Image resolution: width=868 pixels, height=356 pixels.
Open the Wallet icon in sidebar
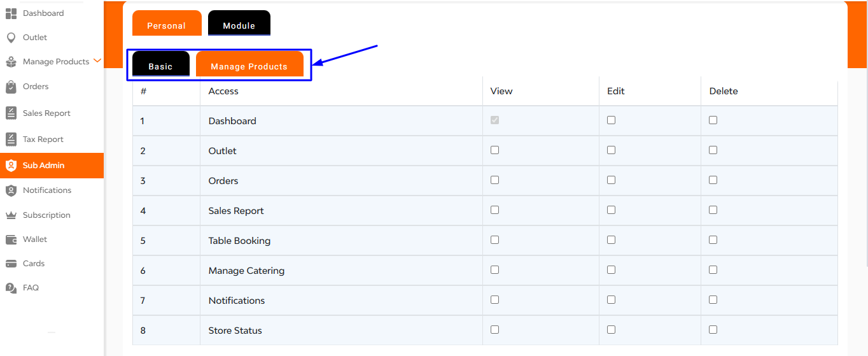click(11, 239)
